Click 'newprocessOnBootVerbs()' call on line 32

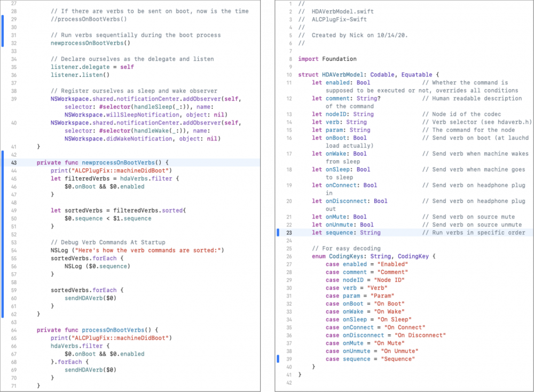tap(90, 43)
